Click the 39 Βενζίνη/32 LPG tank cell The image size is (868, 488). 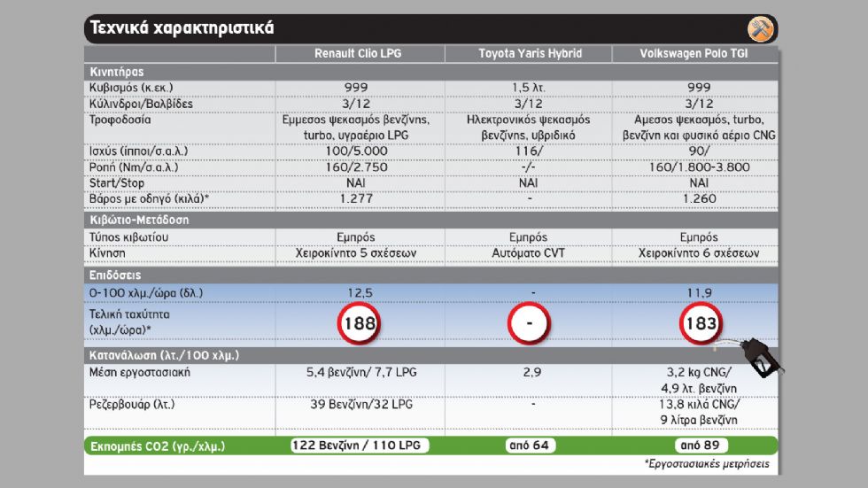coord(361,405)
